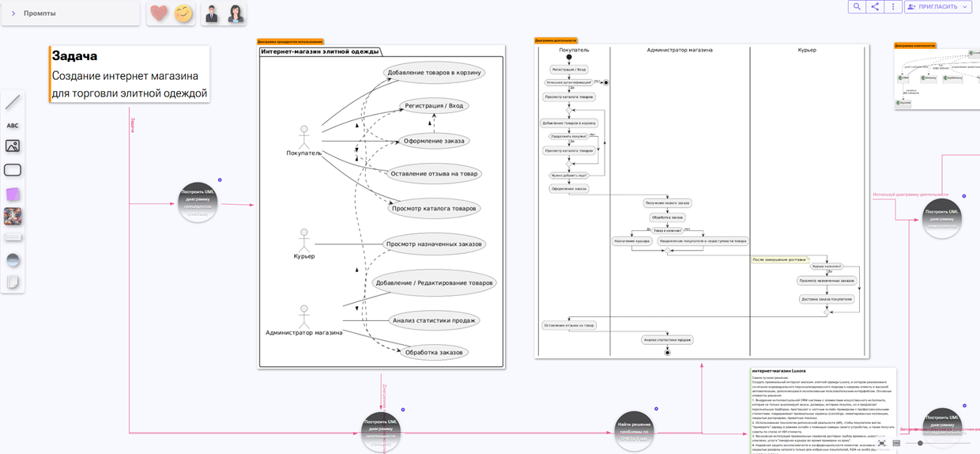Adjust the zoom slider handle

(920, 443)
